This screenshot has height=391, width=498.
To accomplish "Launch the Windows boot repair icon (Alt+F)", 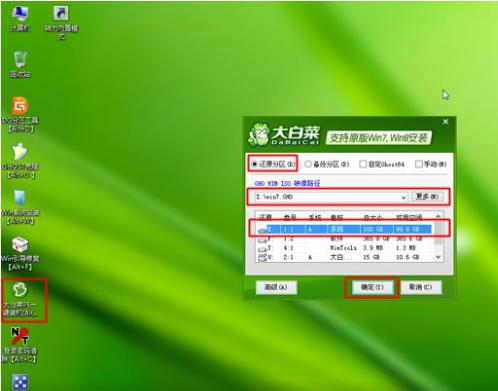I will click(20, 253).
